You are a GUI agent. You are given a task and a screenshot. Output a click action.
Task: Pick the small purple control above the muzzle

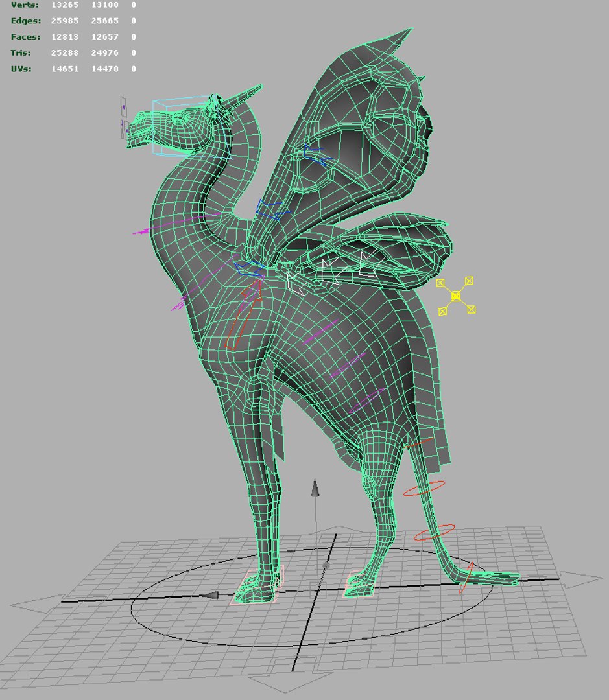pyautogui.click(x=124, y=107)
